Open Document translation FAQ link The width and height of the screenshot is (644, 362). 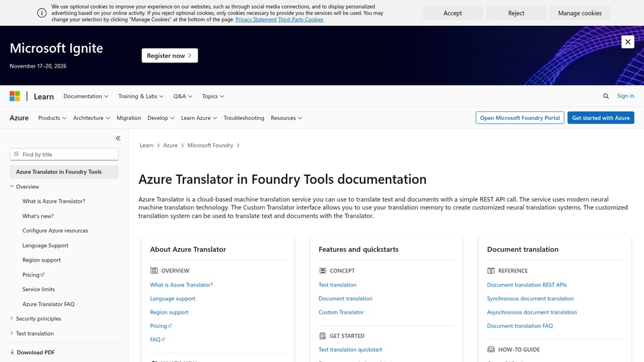coord(520,326)
